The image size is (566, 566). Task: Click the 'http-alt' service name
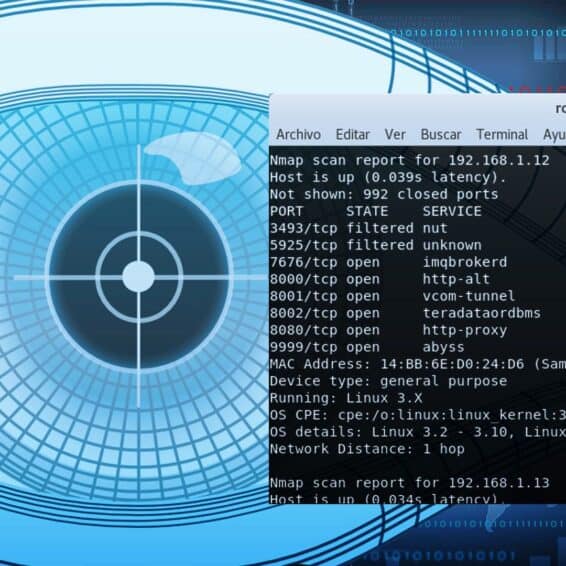click(456, 279)
